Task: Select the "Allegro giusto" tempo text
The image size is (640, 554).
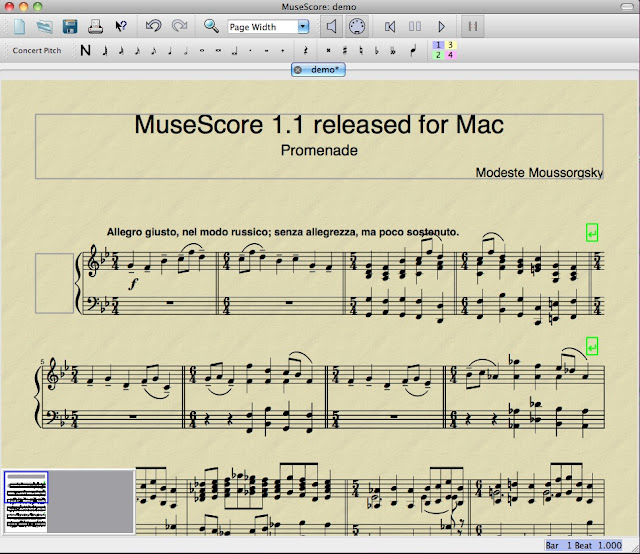Action: coord(282,232)
